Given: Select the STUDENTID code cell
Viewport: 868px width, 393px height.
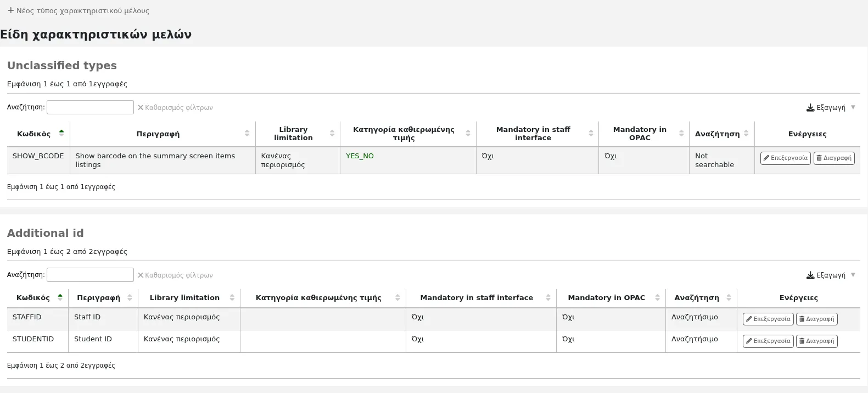Looking at the screenshot, I should (37, 341).
